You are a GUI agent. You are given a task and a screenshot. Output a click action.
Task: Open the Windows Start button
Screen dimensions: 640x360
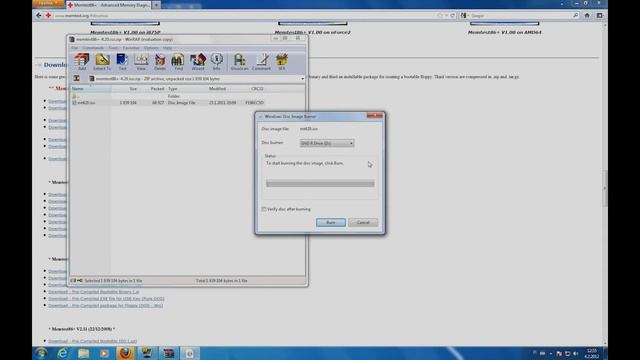point(41,353)
